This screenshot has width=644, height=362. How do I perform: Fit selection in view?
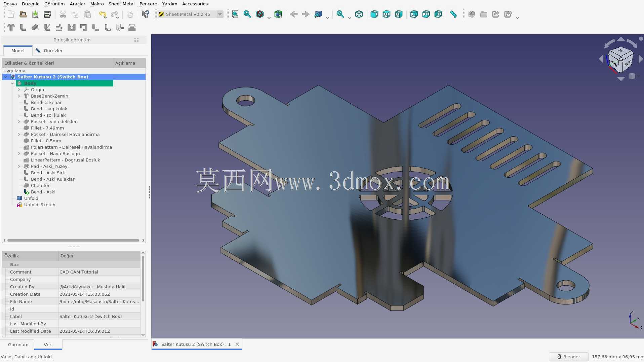tap(247, 14)
